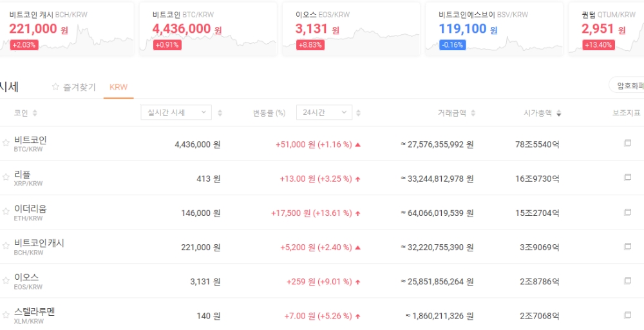644x330 pixels.
Task: Favorite Ethereum using its star icon
Action: (6, 211)
